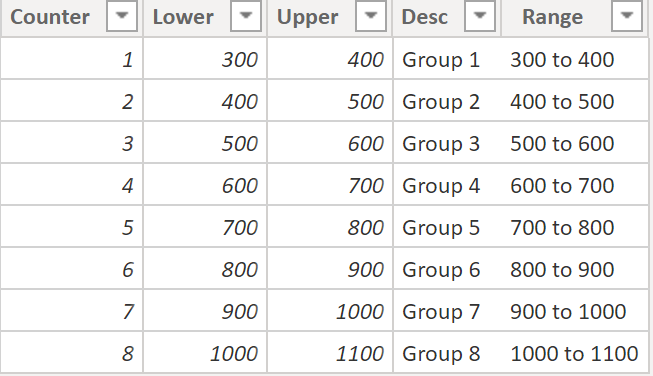Viewport: 653px width, 376px height.
Task: Click the Group 8 cell
Action: (447, 353)
